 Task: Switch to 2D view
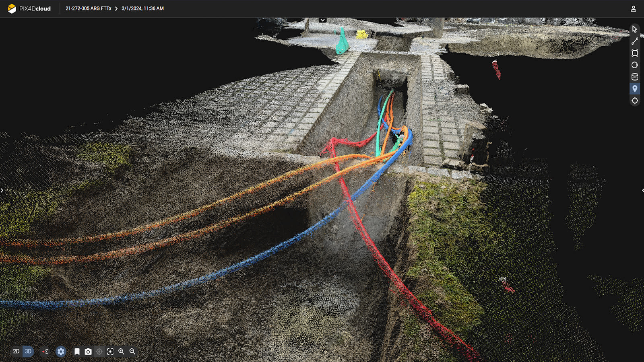point(16,351)
